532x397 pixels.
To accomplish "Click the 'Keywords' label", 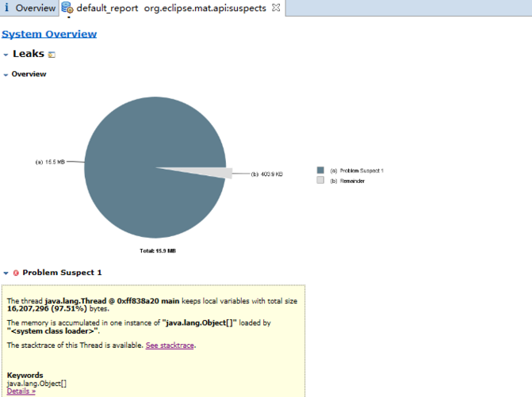I will point(25,376).
